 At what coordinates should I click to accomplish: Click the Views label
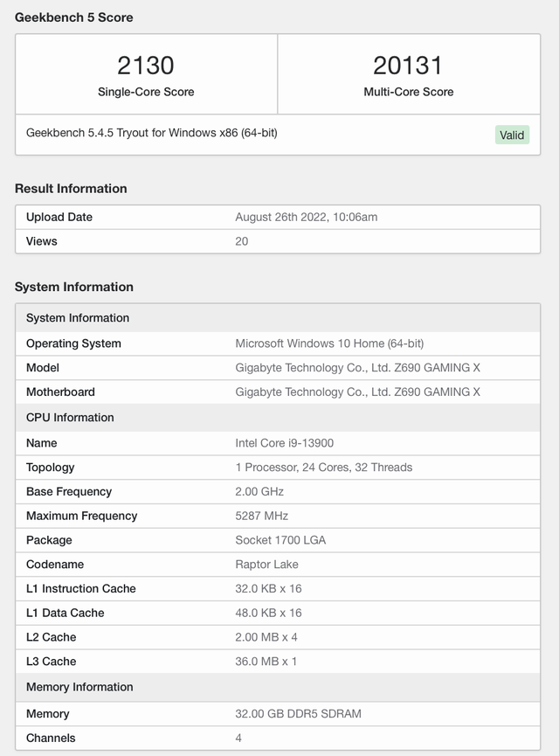(x=41, y=241)
